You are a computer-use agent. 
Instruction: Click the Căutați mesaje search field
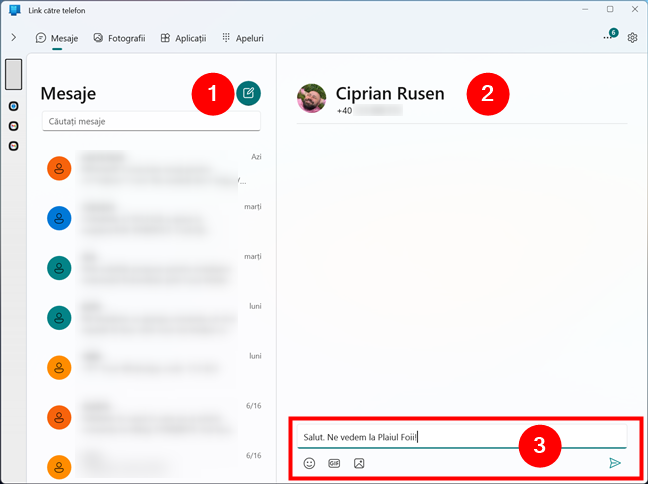(x=151, y=121)
